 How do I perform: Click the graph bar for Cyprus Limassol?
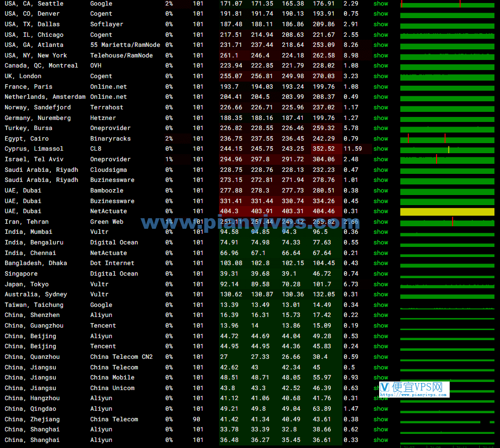[x=447, y=150]
